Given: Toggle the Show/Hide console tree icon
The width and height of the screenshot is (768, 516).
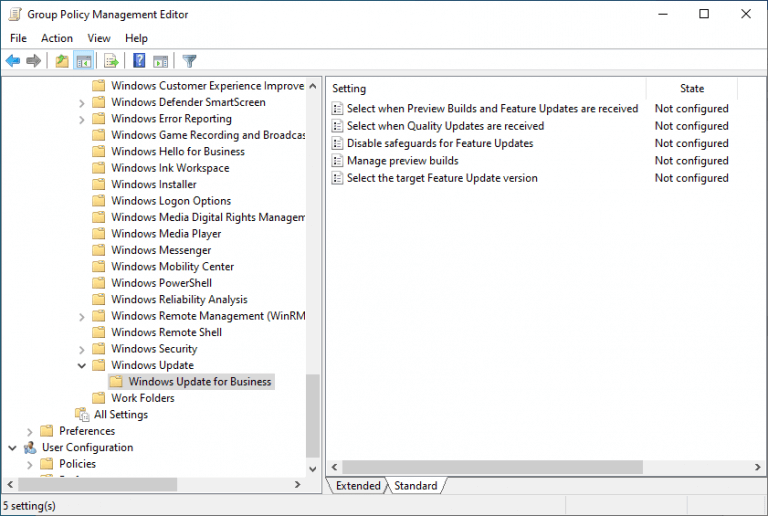Looking at the screenshot, I should [83, 61].
